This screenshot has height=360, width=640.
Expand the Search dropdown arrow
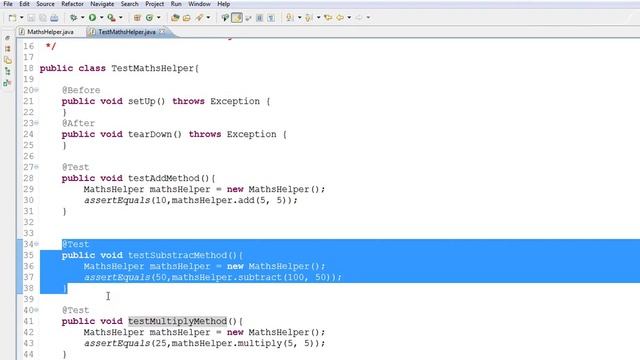(x=208, y=18)
